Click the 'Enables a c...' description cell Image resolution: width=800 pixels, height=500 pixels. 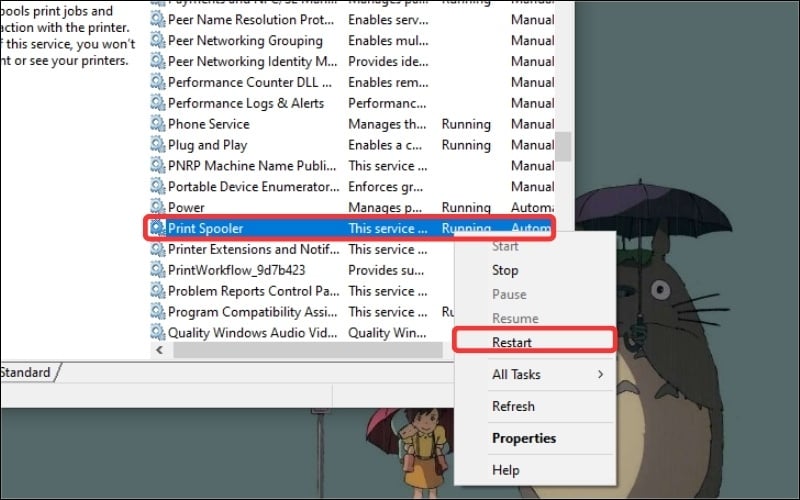coord(385,145)
